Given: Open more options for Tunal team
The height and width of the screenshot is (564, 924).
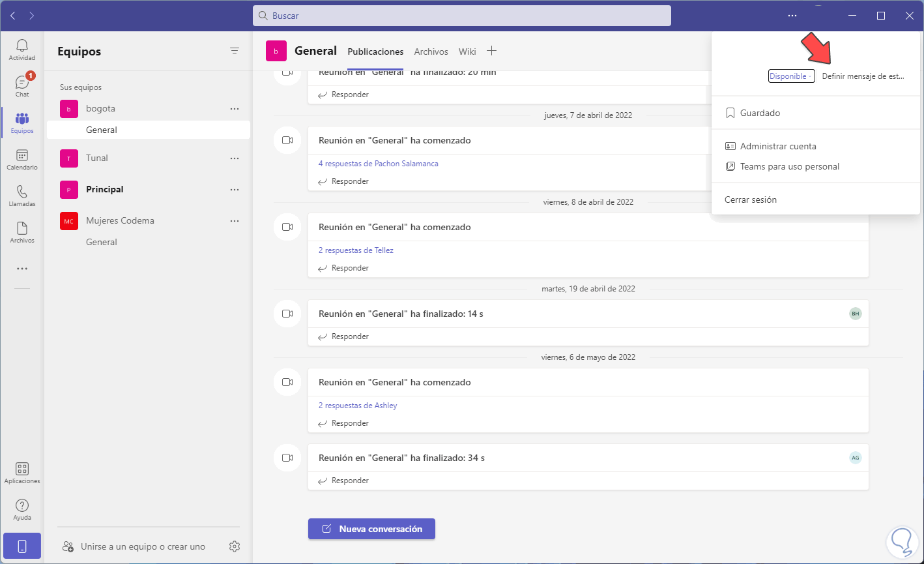Looking at the screenshot, I should (235, 158).
